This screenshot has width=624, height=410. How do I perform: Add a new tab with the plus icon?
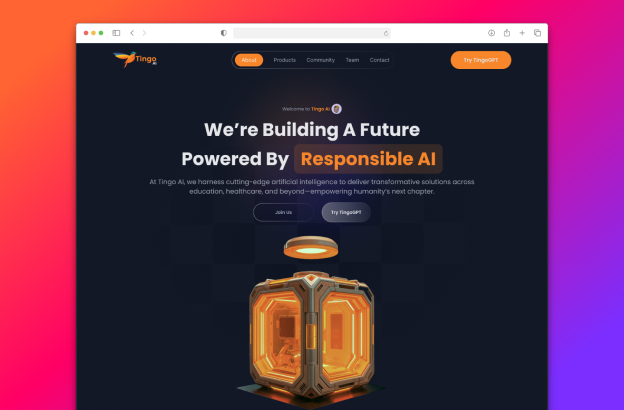pyautogui.click(x=522, y=33)
